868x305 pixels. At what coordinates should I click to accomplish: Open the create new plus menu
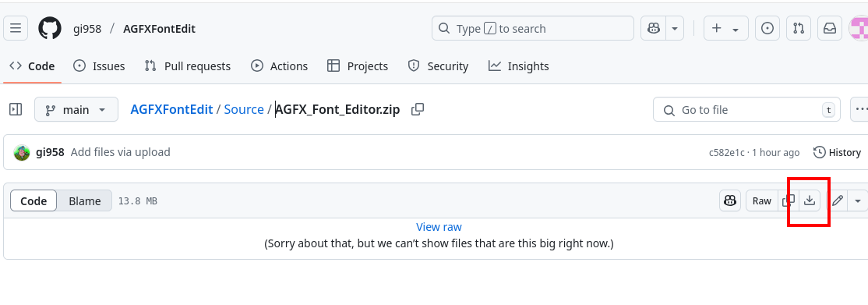pyautogui.click(x=725, y=28)
